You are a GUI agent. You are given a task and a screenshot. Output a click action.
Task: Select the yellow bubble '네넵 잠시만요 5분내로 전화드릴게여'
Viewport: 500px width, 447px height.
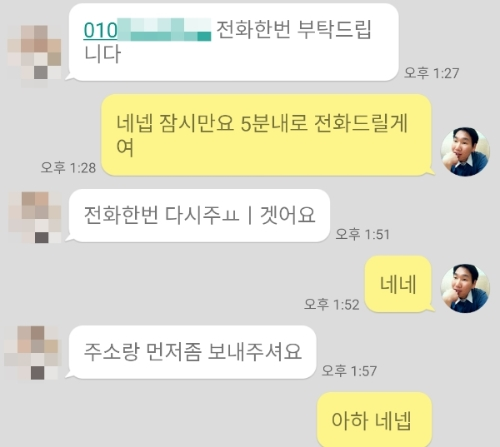[267, 135]
